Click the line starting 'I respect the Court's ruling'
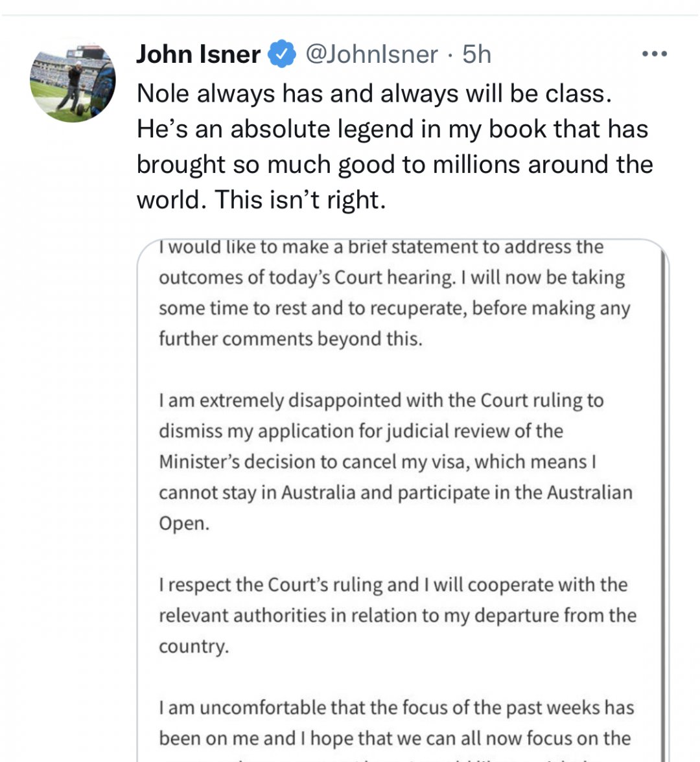Screen dimensions: 700x762 pyautogui.click(x=393, y=585)
